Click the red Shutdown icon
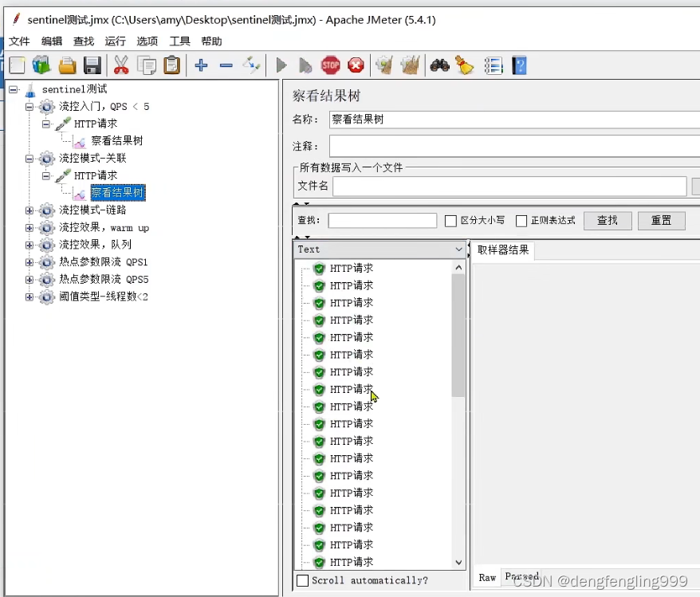The width and height of the screenshot is (700, 597). coord(356,65)
